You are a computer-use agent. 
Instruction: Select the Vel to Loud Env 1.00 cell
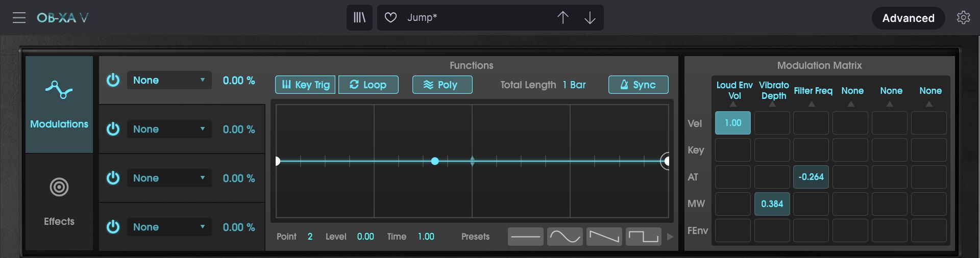733,123
